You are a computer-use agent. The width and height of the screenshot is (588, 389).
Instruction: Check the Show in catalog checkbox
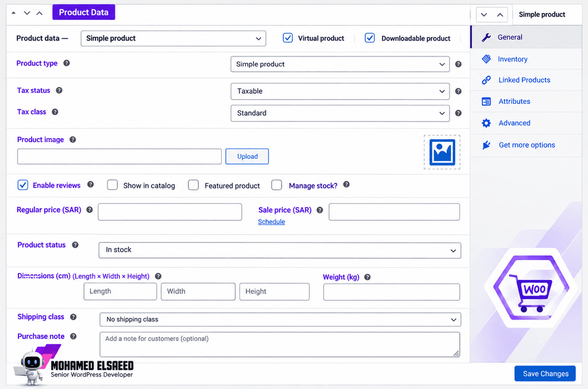pos(113,185)
